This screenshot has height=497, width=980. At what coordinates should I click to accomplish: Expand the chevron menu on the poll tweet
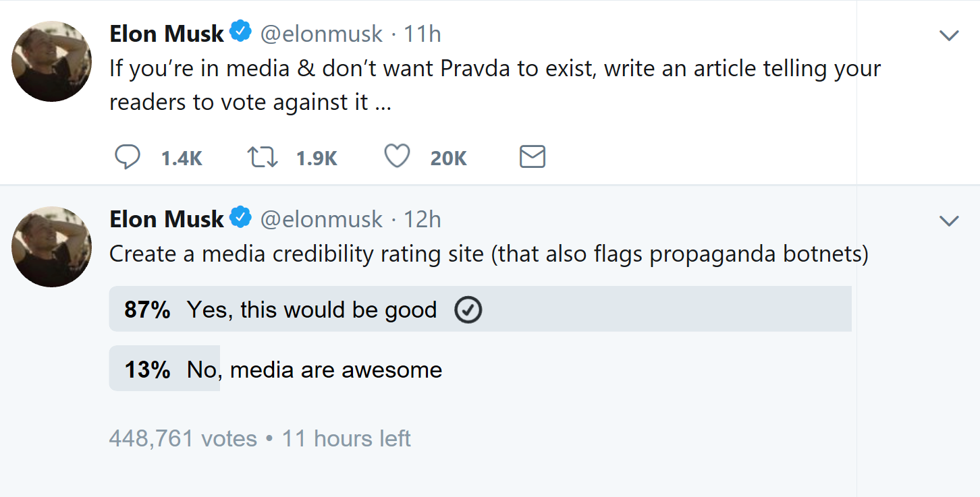click(949, 221)
